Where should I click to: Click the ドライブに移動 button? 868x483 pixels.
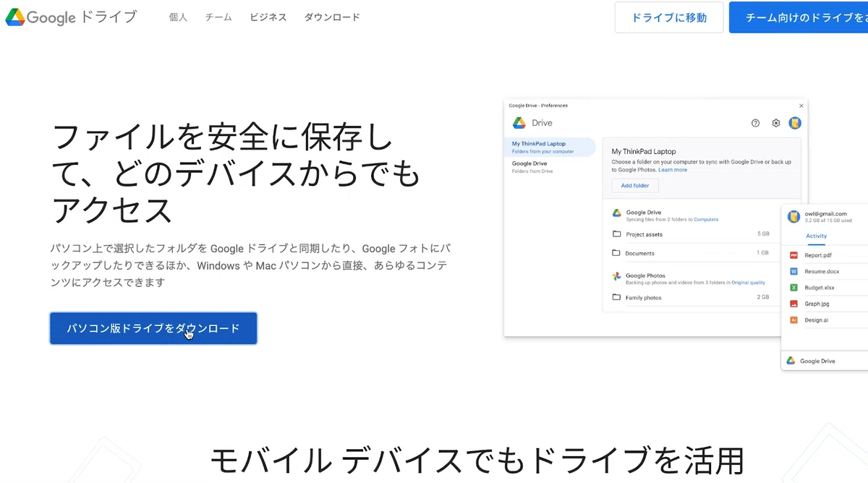tap(669, 17)
